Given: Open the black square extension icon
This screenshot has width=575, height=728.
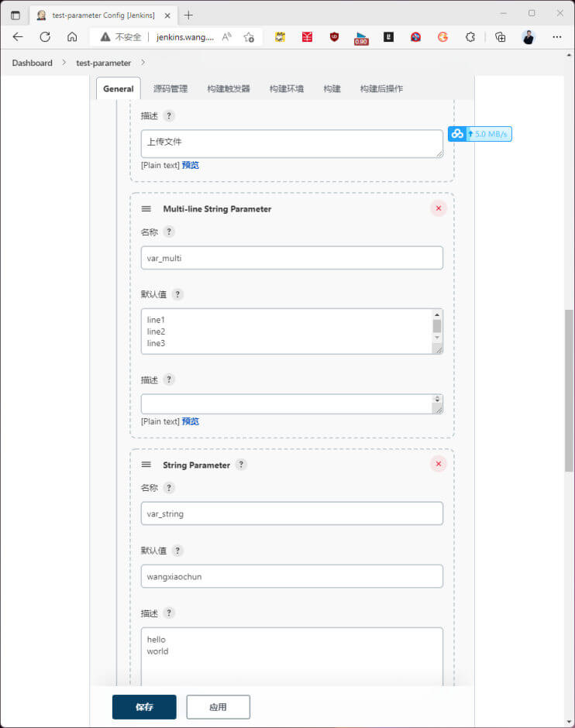Looking at the screenshot, I should [388, 36].
